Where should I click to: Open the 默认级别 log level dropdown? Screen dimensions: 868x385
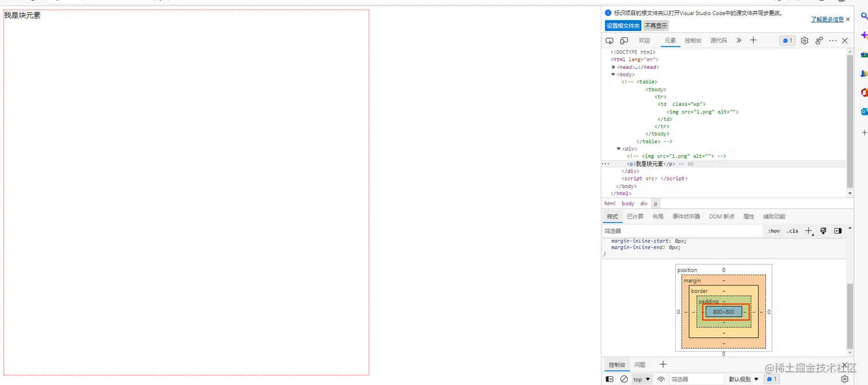coord(743,379)
